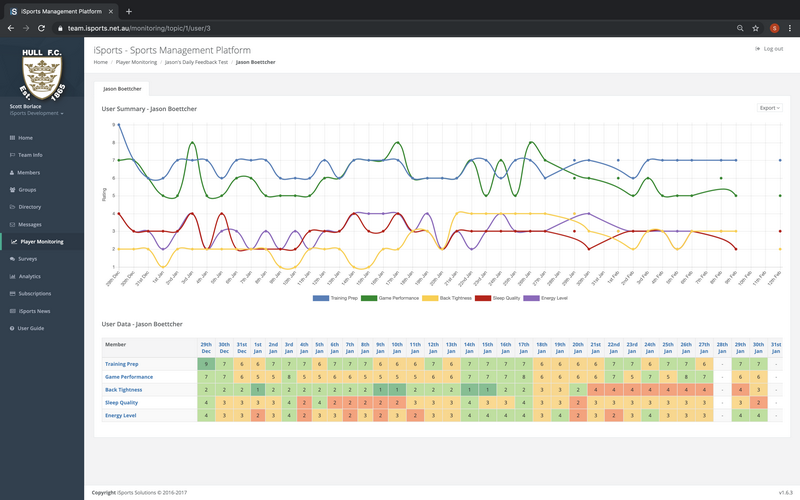Click the Game Performance 8 cell under 3rd Jan

pyautogui.click(x=289, y=377)
